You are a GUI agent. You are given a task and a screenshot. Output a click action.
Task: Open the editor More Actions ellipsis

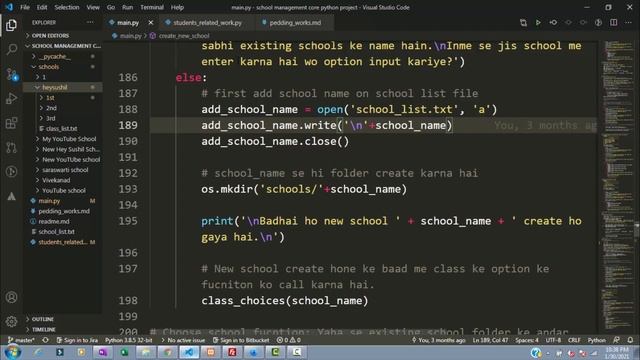pyautogui.click(x=629, y=22)
